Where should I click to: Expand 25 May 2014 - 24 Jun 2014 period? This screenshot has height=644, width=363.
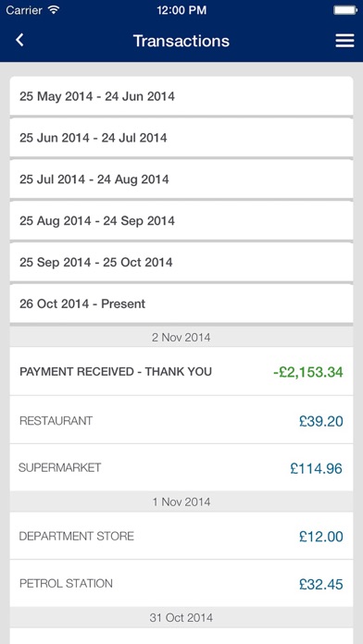181,96
